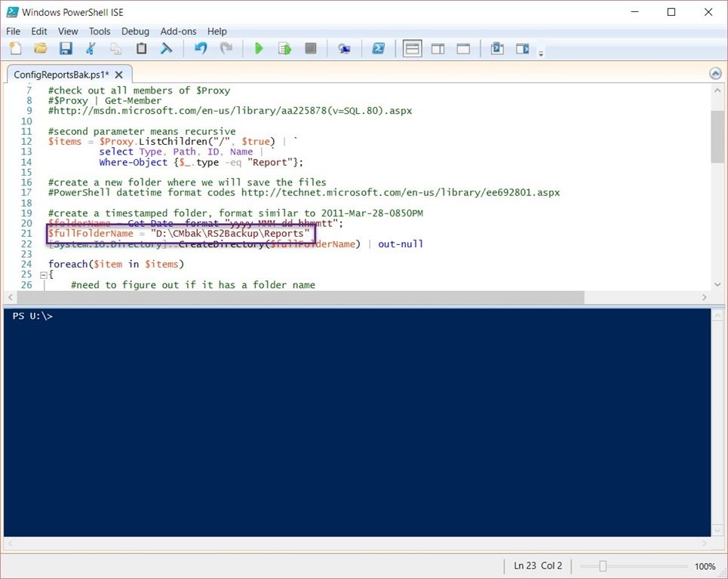The width and height of the screenshot is (728, 579).
Task: Click the "#create a new folder" comment line
Action: pyautogui.click(x=187, y=182)
